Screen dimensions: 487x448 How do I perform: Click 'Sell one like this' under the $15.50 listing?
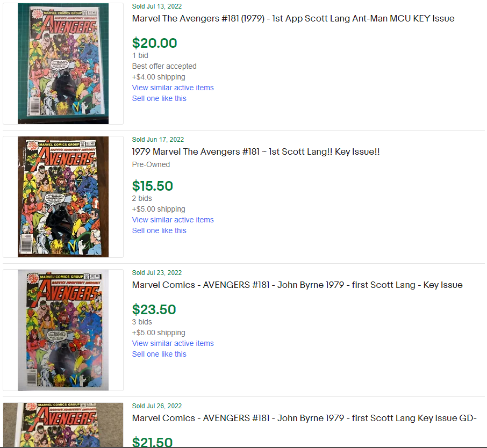point(159,230)
